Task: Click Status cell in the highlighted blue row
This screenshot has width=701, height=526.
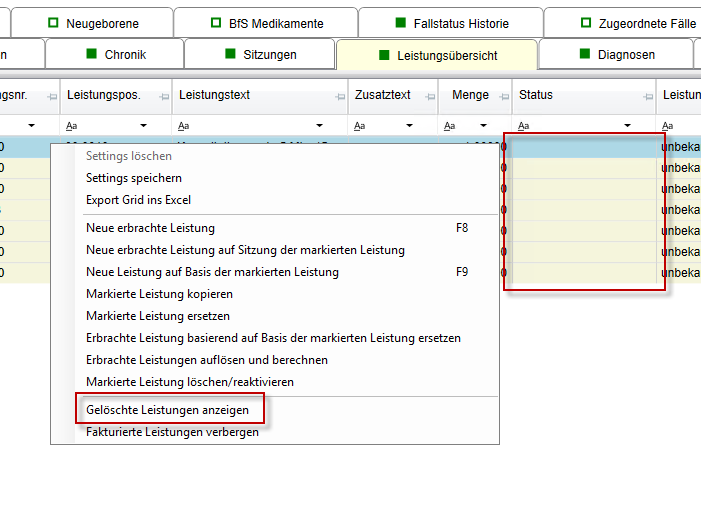Action: click(584, 147)
